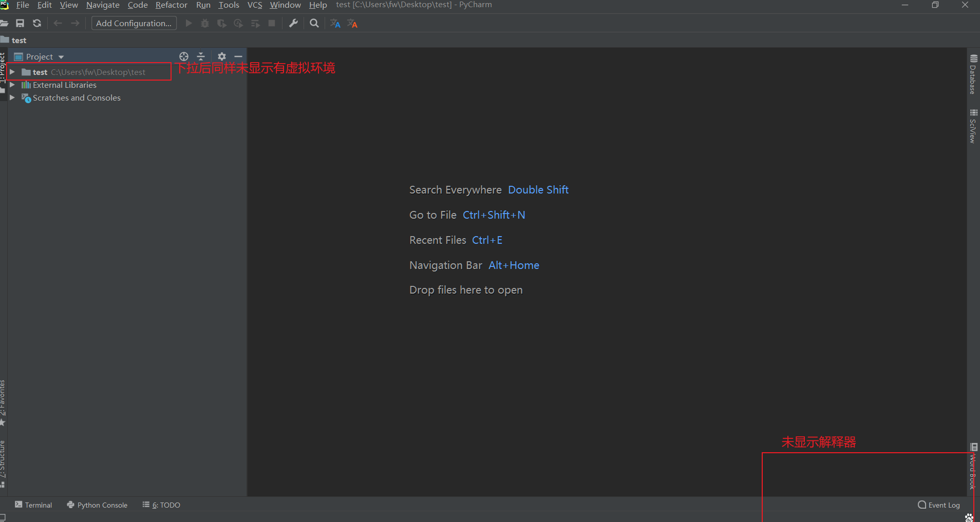Open the Navigate menu
The height and width of the screenshot is (522, 980).
(x=103, y=5)
